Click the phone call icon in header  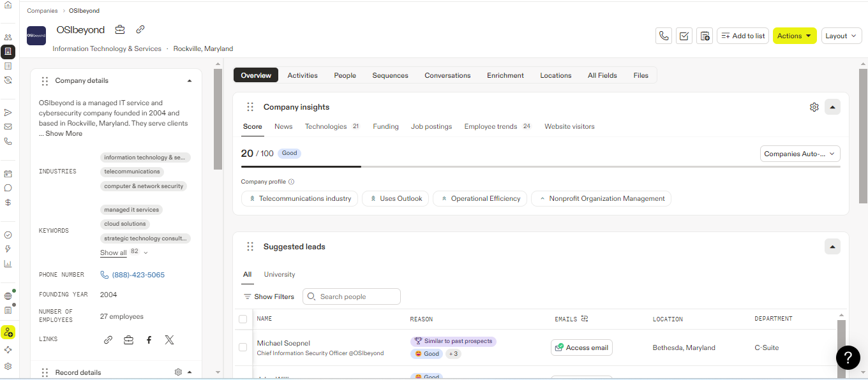(x=664, y=36)
